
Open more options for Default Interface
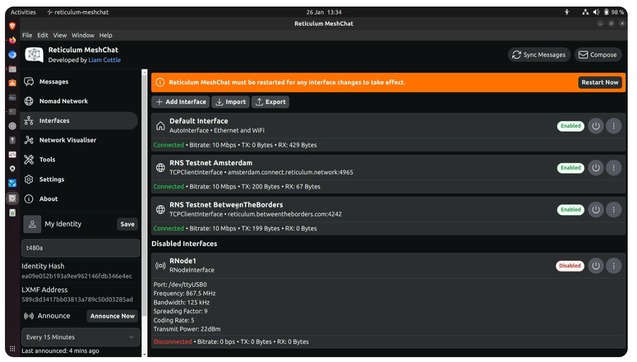(614, 126)
